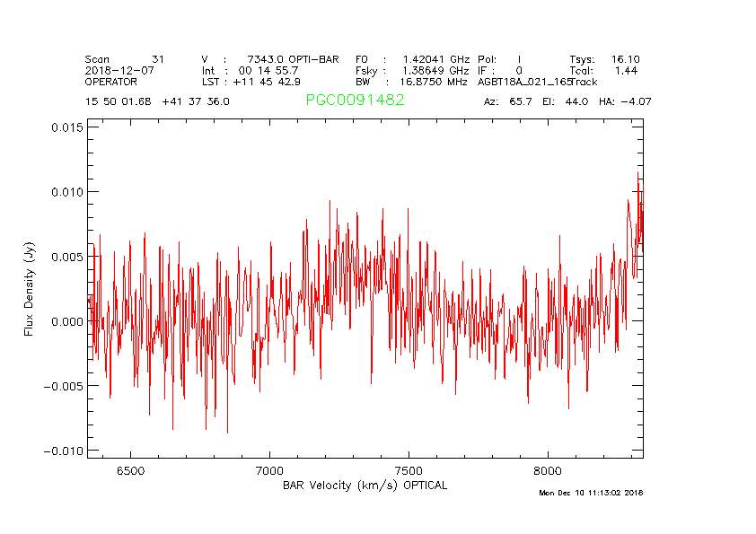756x534 pixels.
Task: Select the 6500 velocity axis tick label
Action: point(130,470)
